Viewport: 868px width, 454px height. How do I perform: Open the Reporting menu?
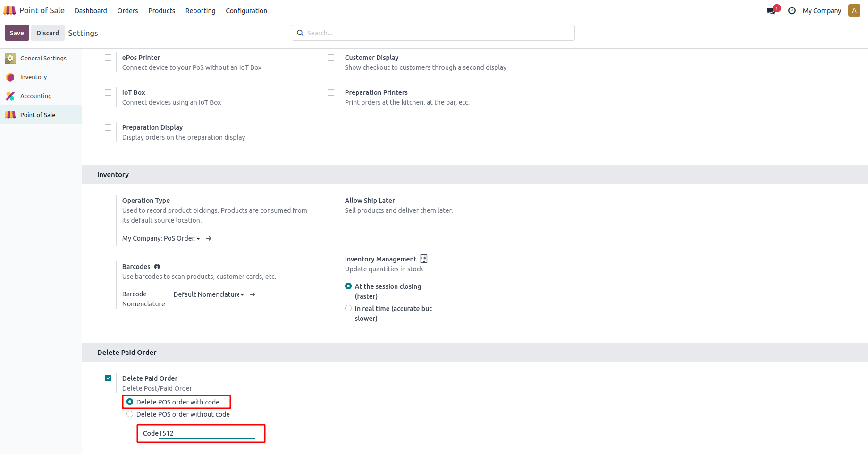click(x=200, y=10)
